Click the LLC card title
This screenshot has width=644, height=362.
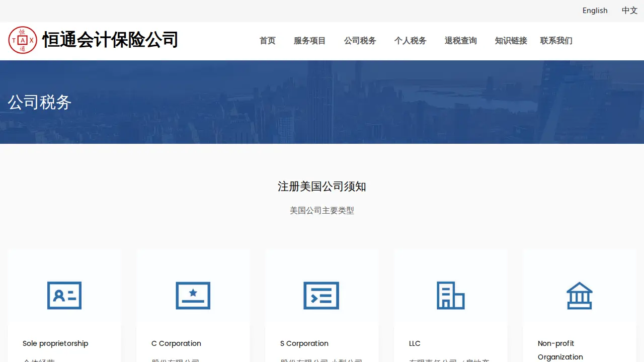[x=415, y=343]
